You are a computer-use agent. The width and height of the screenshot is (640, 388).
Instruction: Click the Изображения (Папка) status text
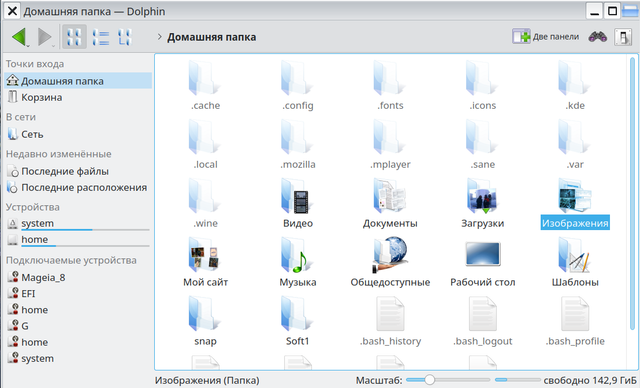point(207,380)
